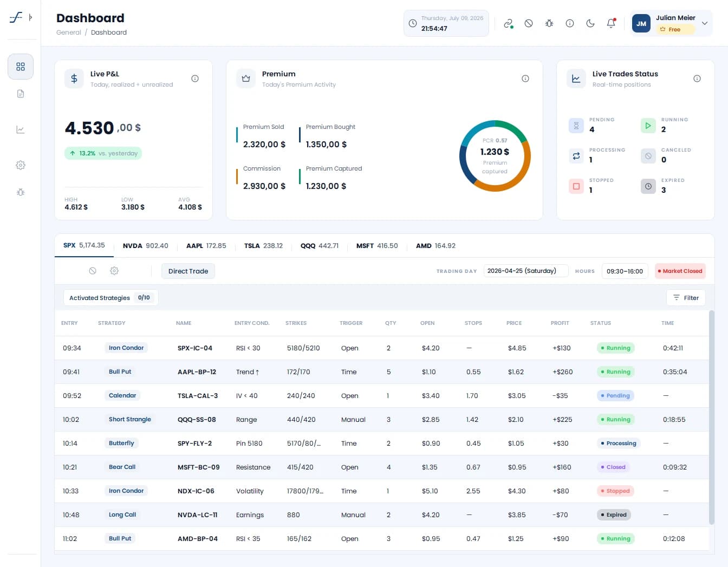Click the Stopped status in the NDX-IC-06 row
The image size is (728, 567).
[615, 491]
